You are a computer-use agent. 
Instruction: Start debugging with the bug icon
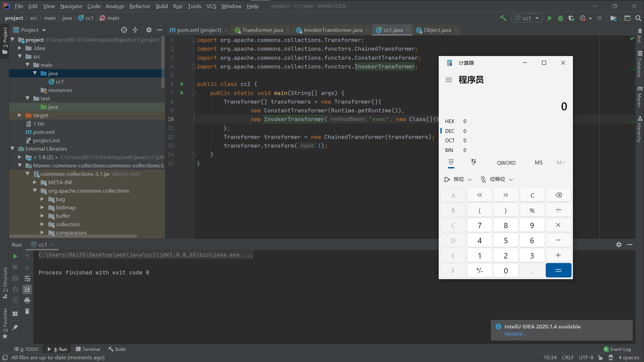pos(560,18)
